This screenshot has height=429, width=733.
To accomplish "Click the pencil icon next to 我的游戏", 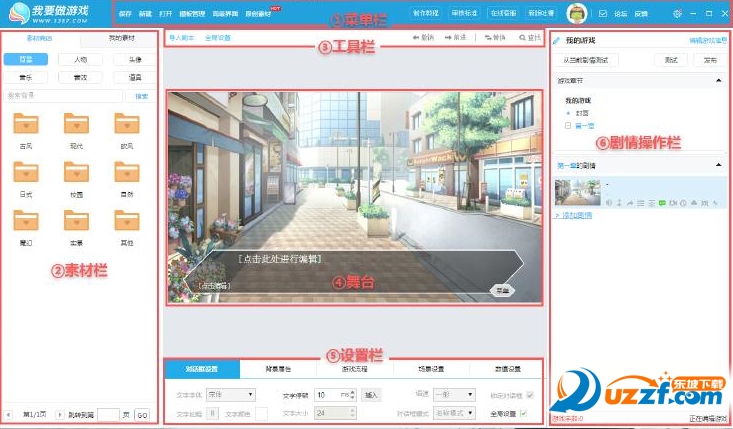I will click(x=556, y=41).
